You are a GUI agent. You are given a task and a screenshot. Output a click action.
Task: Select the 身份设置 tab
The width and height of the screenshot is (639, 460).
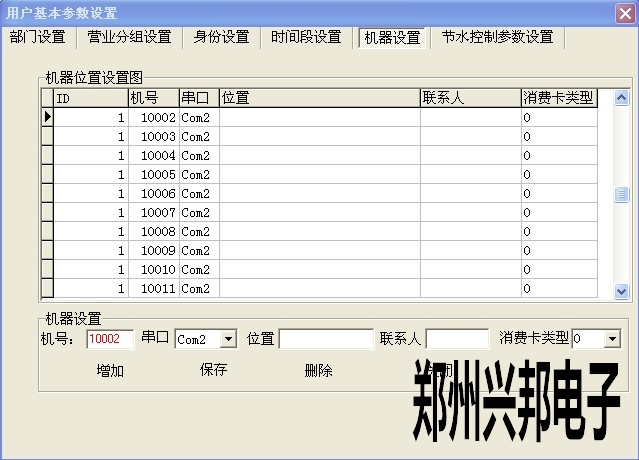click(x=221, y=37)
